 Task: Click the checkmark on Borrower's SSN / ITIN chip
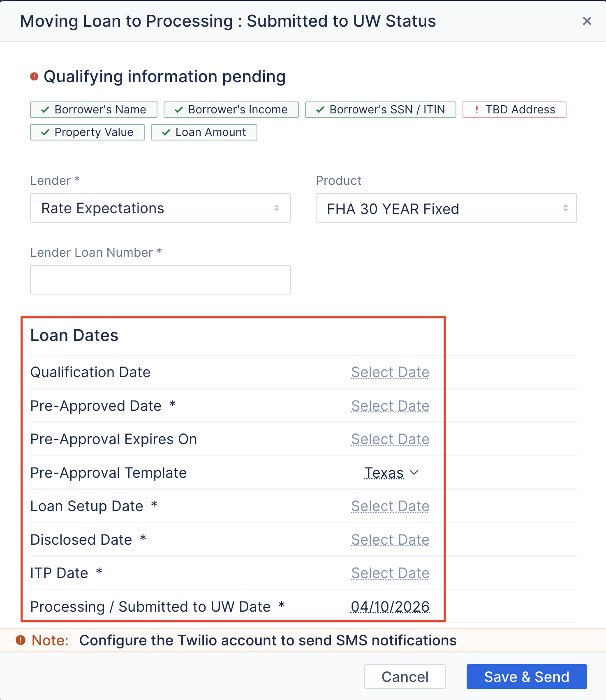tap(320, 109)
